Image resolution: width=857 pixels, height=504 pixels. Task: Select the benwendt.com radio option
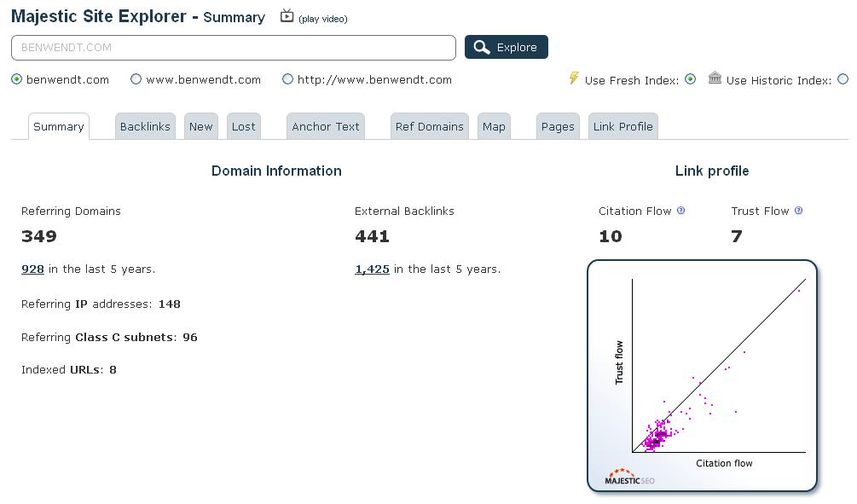(16, 79)
